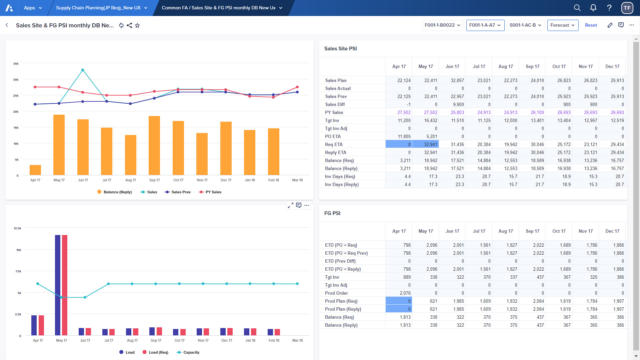
Task: Open the help question mark icon
Action: pyautogui.click(x=609, y=8)
